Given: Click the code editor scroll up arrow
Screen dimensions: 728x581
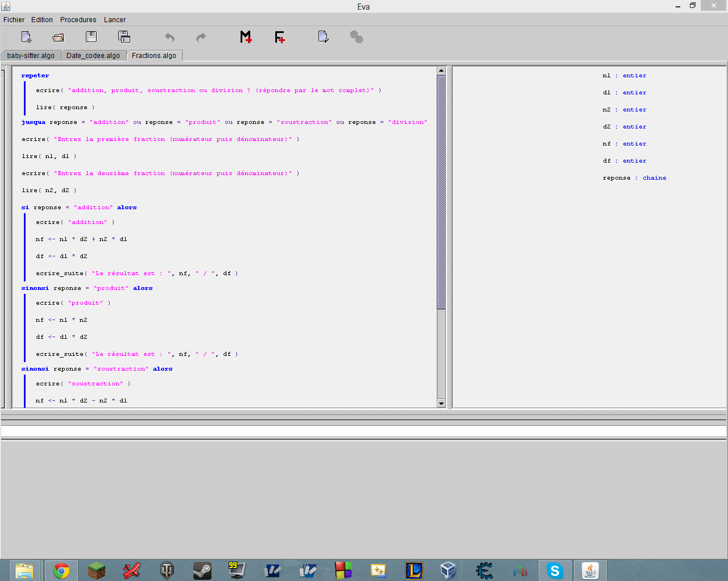Looking at the screenshot, I should (441, 71).
